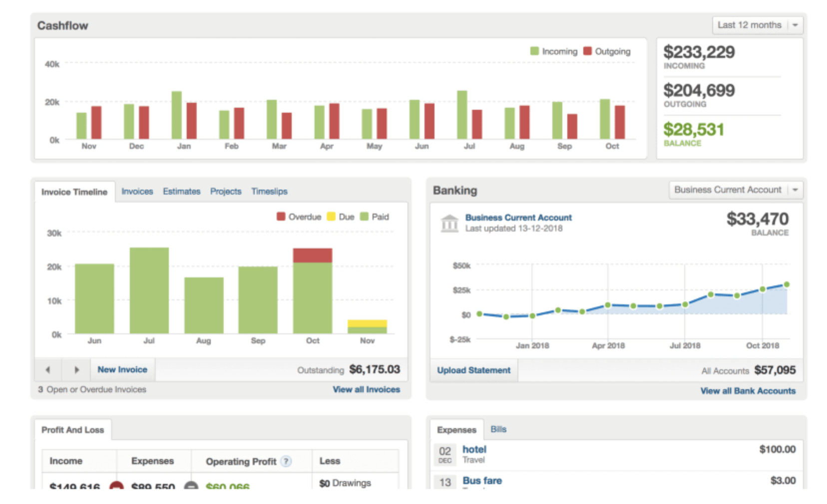Switch to the Estimates tab

coord(181,192)
